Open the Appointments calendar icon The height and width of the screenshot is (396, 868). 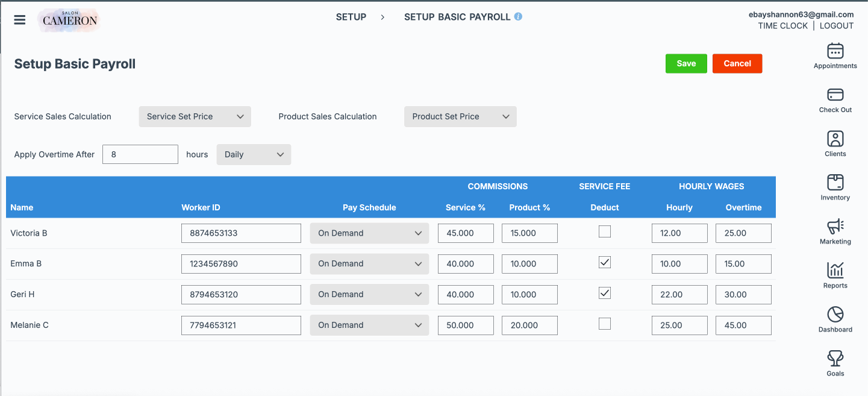coord(835,51)
